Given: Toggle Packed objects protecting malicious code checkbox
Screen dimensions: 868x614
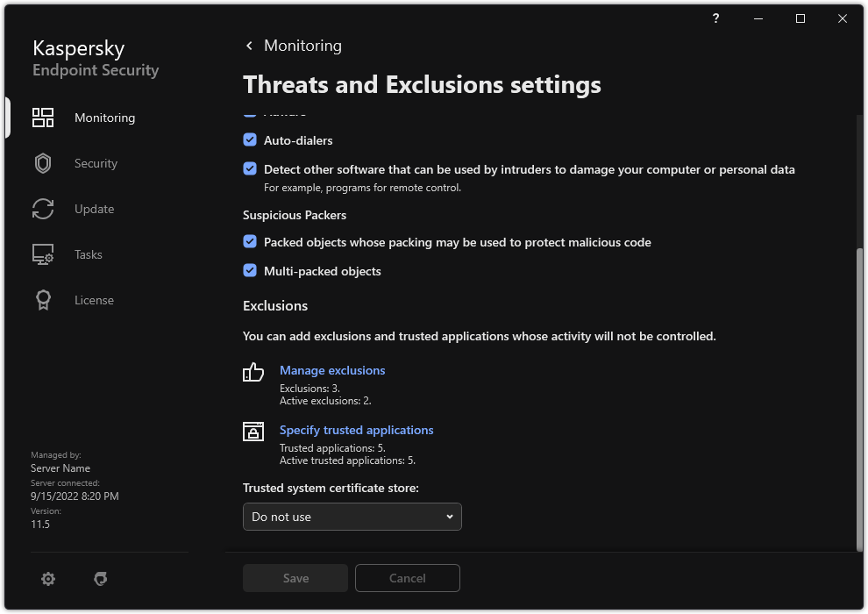Looking at the screenshot, I should pyautogui.click(x=250, y=242).
